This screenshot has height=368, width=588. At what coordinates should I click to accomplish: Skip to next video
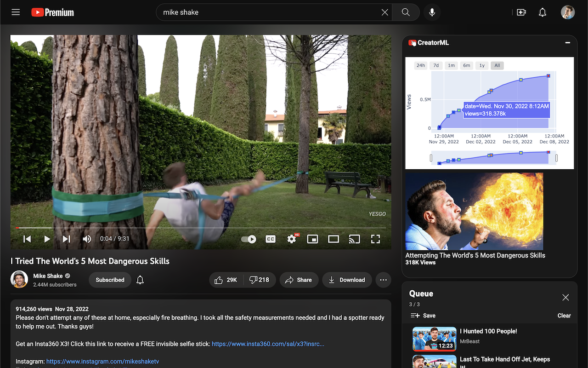[67, 239]
